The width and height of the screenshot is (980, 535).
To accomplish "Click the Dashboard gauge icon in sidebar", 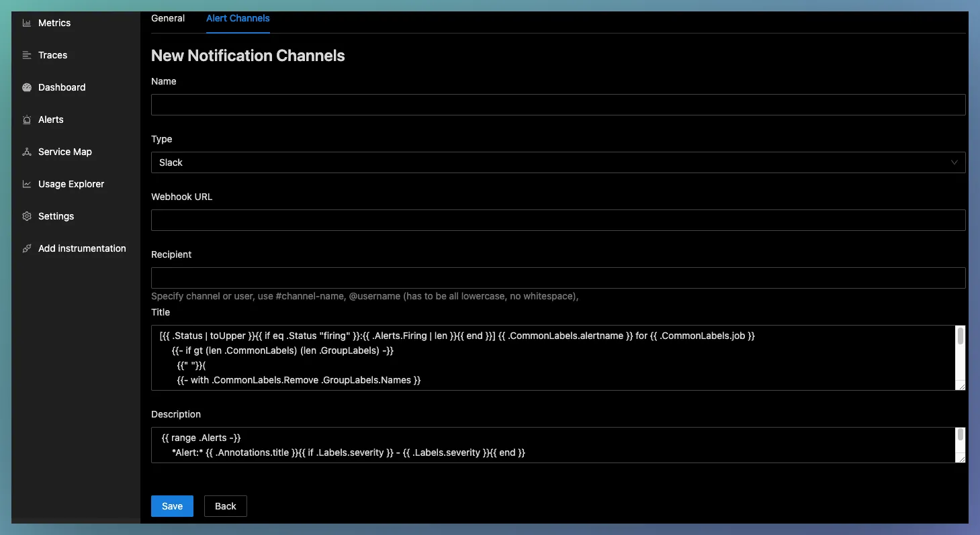I will click(x=27, y=87).
